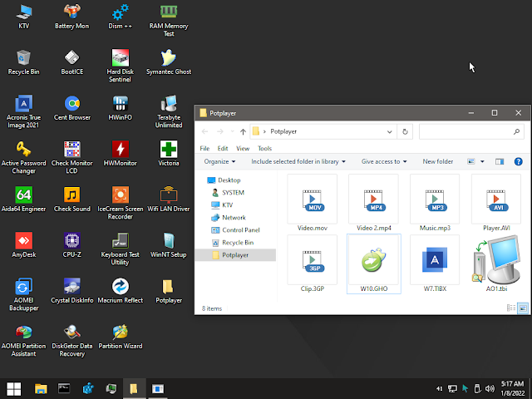Open Give access to dropdown
This screenshot has height=399, width=532.
tap(384, 161)
